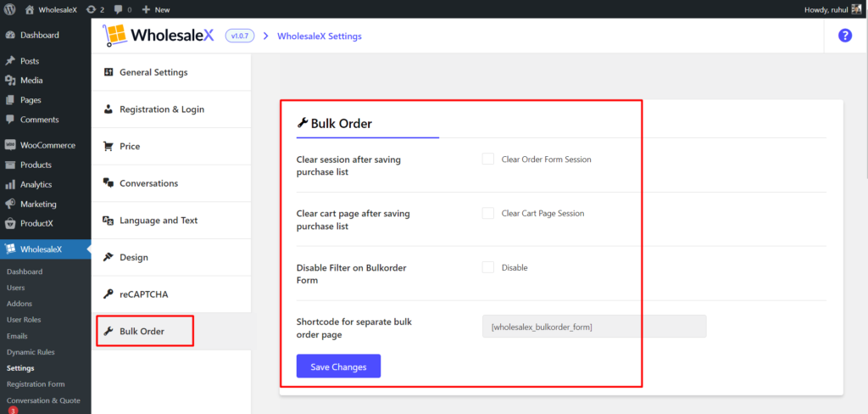Viewport: 868px width, 414px height.
Task: Select the Bulk Order tab
Action: click(x=171, y=332)
